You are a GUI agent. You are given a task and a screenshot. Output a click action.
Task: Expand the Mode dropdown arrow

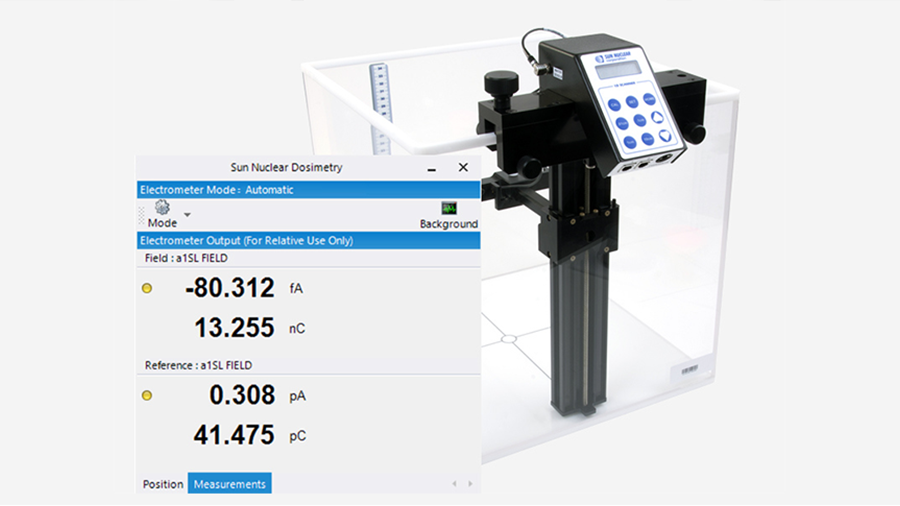(x=187, y=214)
